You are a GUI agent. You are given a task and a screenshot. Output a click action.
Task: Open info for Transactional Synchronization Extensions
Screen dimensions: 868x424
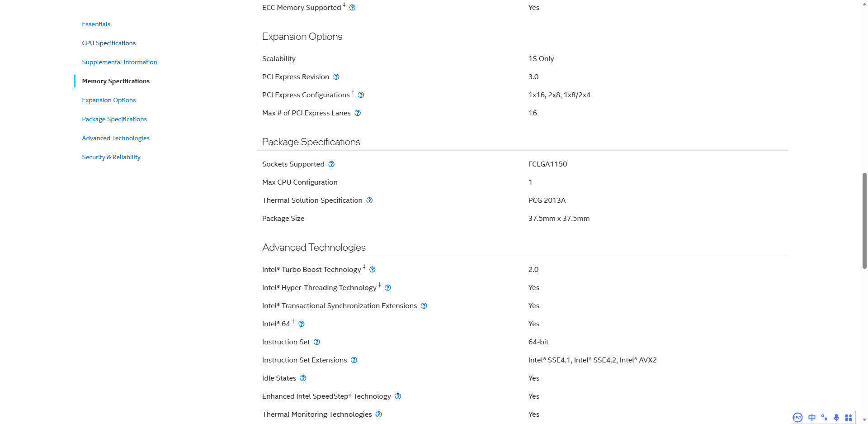pos(424,306)
